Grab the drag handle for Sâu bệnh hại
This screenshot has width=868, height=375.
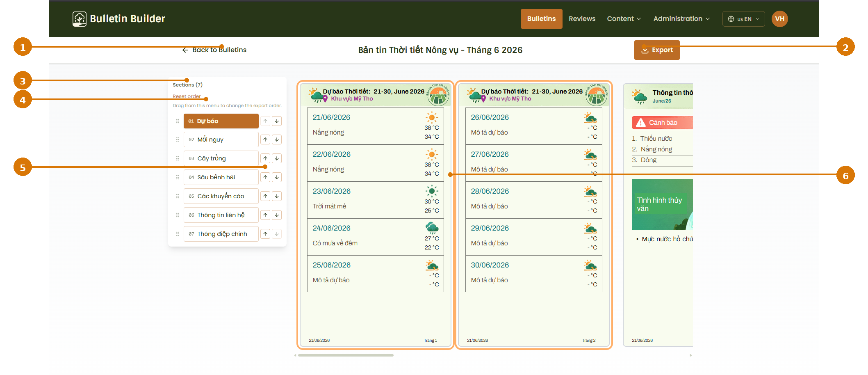coord(178,177)
